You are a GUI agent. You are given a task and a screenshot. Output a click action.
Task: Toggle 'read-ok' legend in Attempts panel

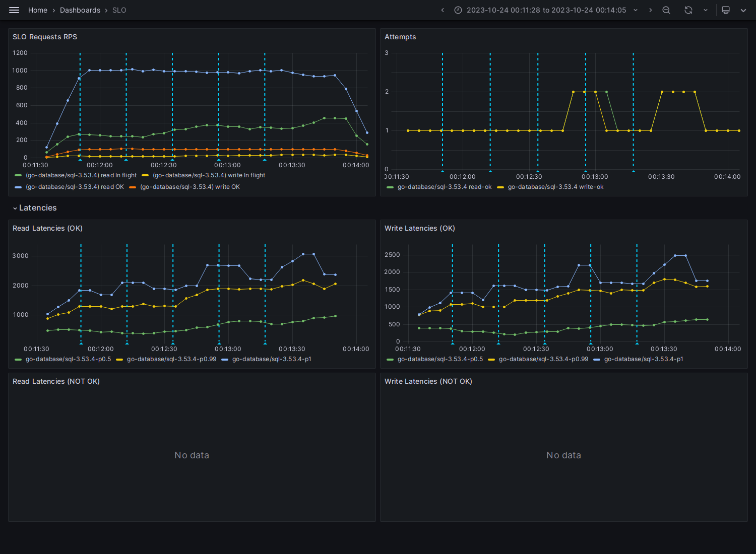click(x=445, y=187)
